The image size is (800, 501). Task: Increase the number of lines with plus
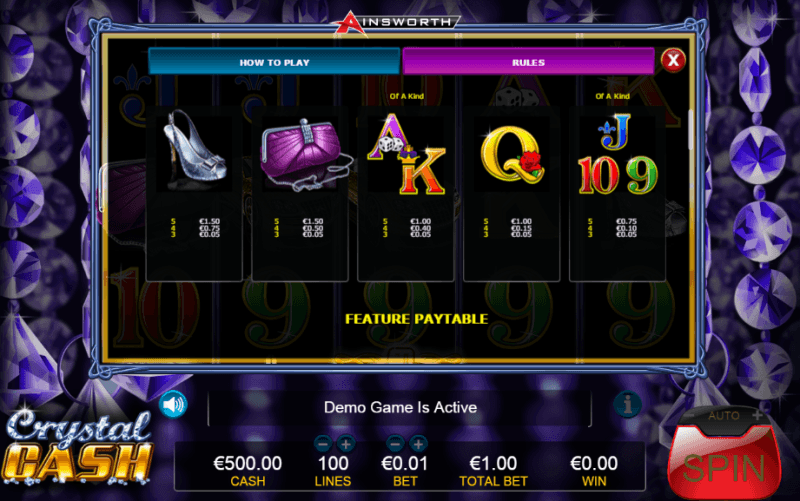346,444
